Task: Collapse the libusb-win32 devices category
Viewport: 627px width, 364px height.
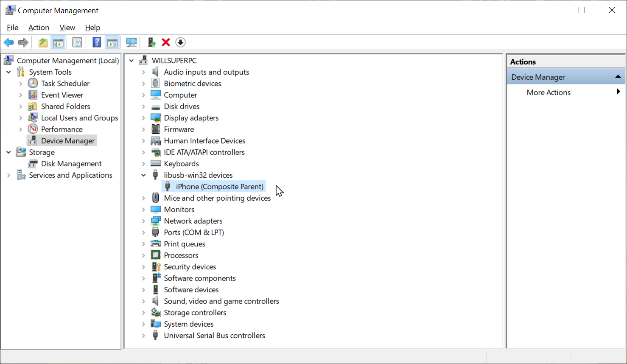Action: click(143, 175)
